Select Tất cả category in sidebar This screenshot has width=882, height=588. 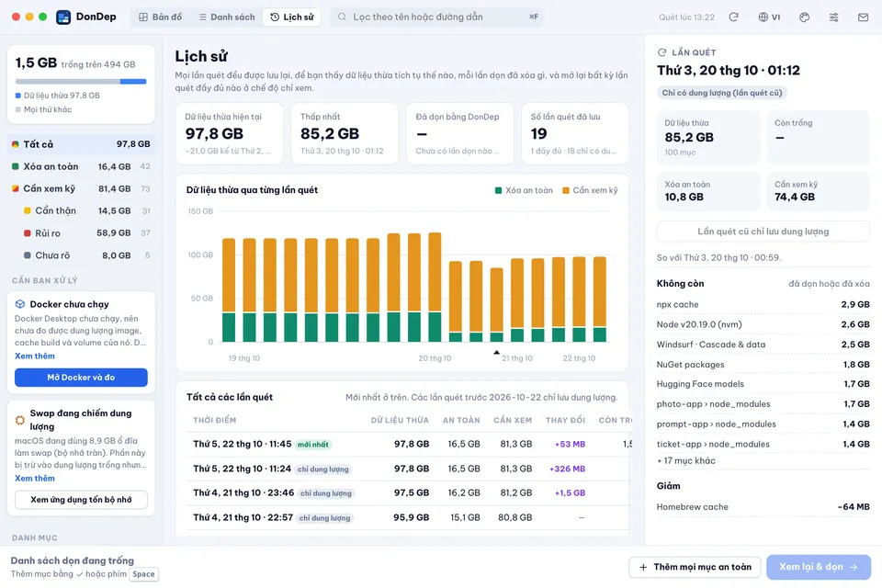coord(81,144)
